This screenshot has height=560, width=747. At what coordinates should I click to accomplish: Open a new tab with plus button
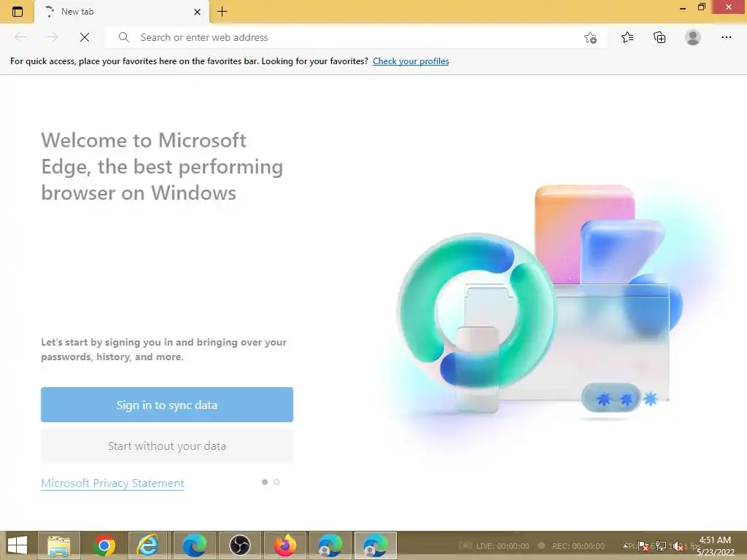222,12
